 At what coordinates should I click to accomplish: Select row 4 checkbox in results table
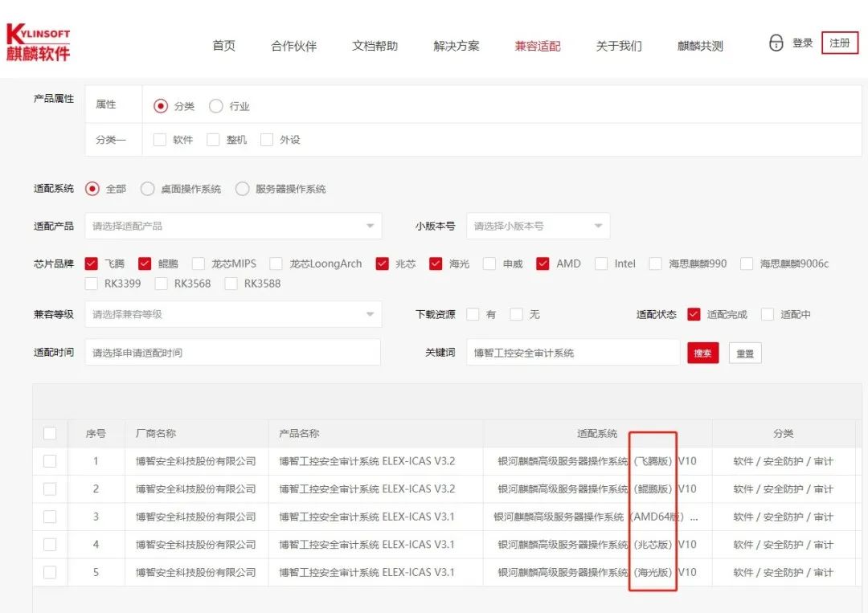(x=50, y=545)
